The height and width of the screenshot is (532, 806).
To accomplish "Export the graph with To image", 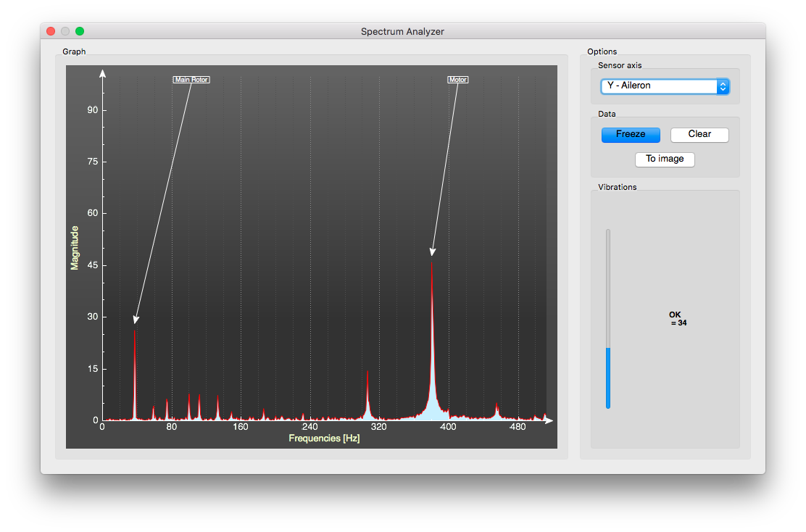I will [x=665, y=159].
